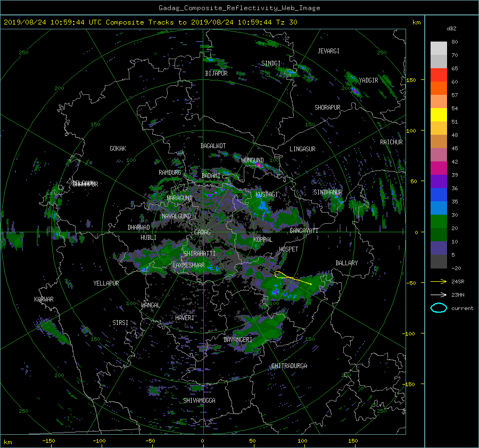Click the BAGALKOT city label
Viewport: 479px width, 448px height.
pos(213,146)
